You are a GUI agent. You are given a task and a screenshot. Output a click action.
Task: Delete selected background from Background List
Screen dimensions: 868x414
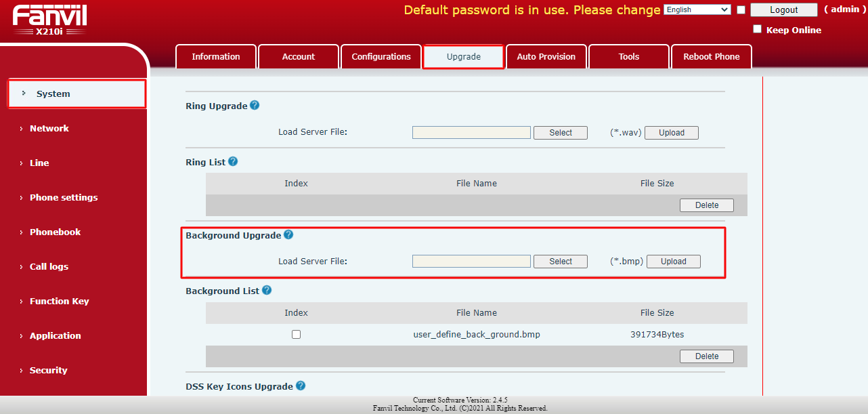pos(707,356)
